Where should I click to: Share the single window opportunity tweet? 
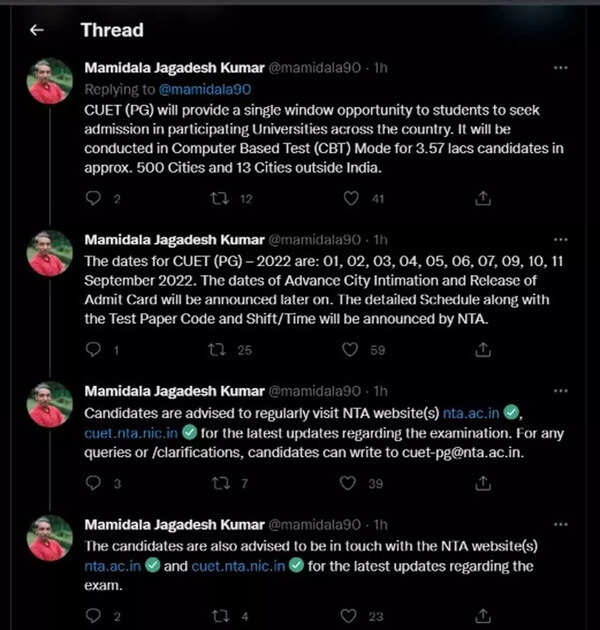point(483,198)
